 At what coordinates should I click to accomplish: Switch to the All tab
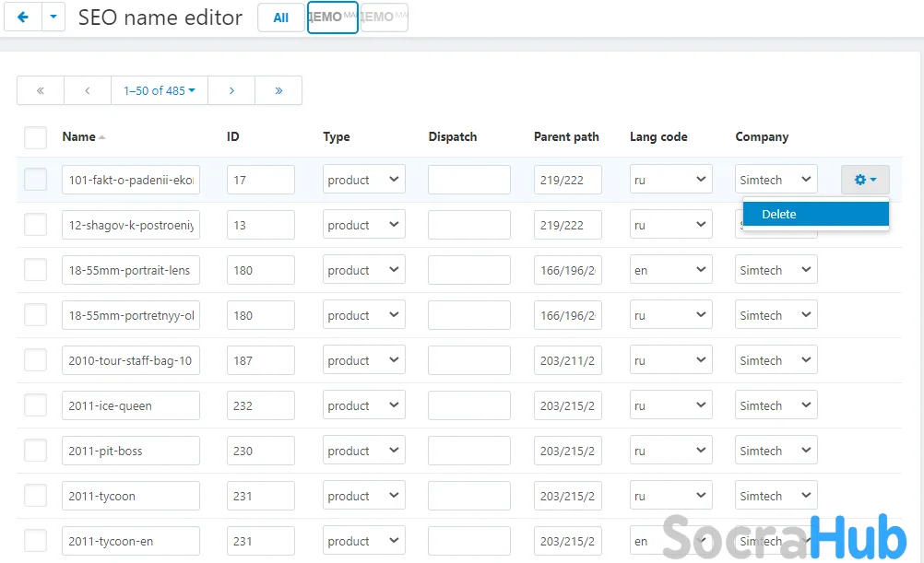280,18
